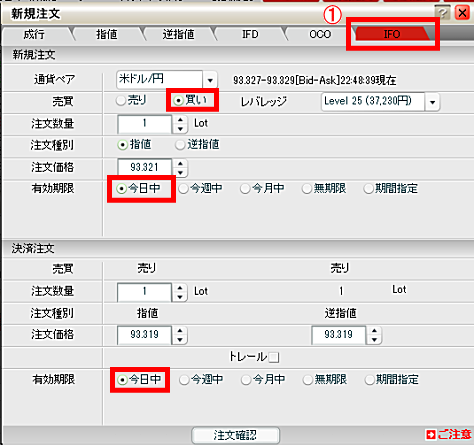
Task: Decrease settlement 指値 price 93.319
Action: coord(180,340)
